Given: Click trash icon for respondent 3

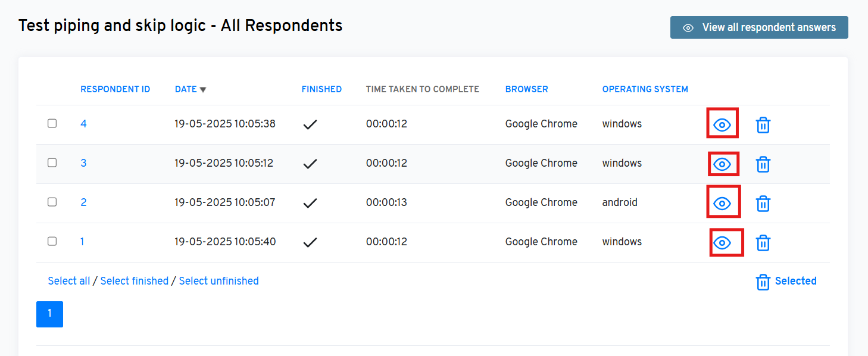Looking at the screenshot, I should tap(763, 164).
